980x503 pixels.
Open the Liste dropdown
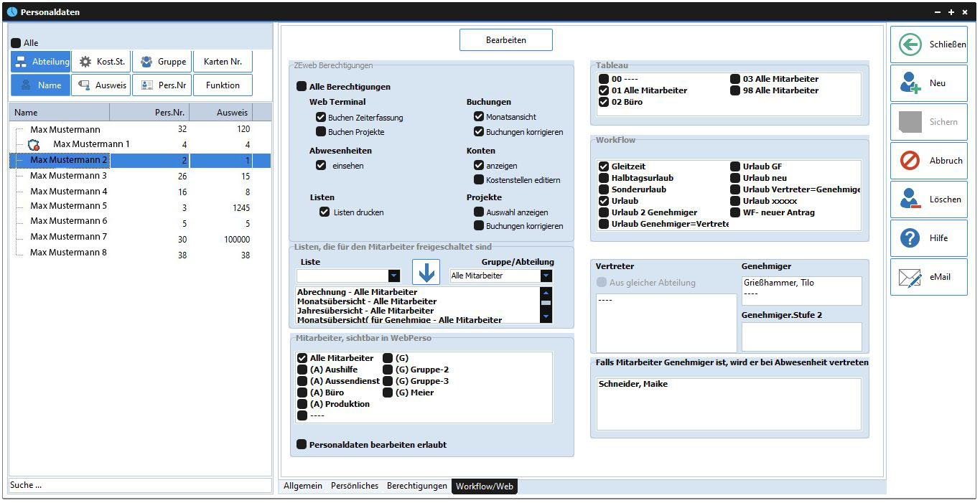pos(393,276)
